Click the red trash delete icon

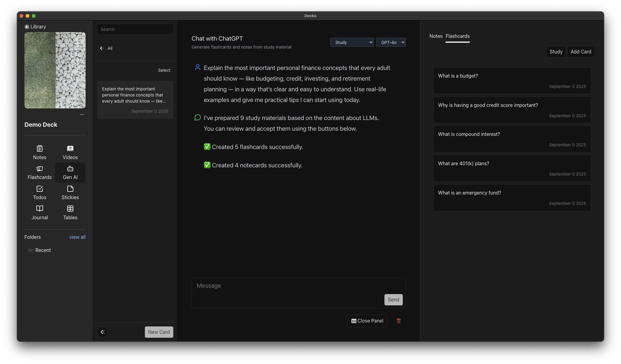pos(399,321)
